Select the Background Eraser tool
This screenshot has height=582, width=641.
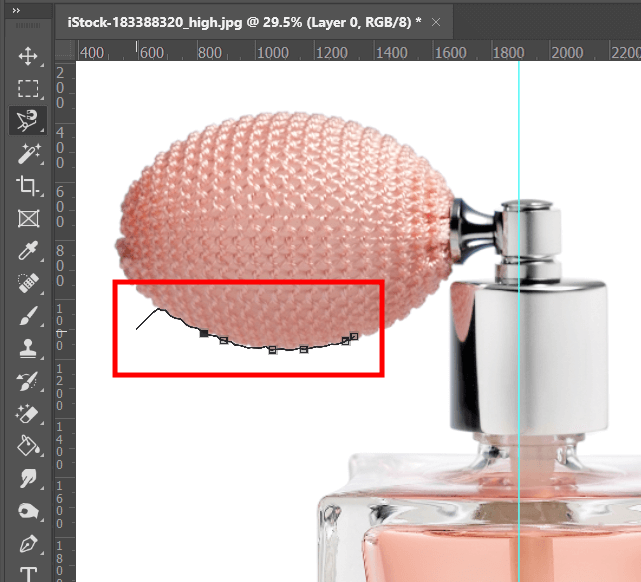click(28, 413)
